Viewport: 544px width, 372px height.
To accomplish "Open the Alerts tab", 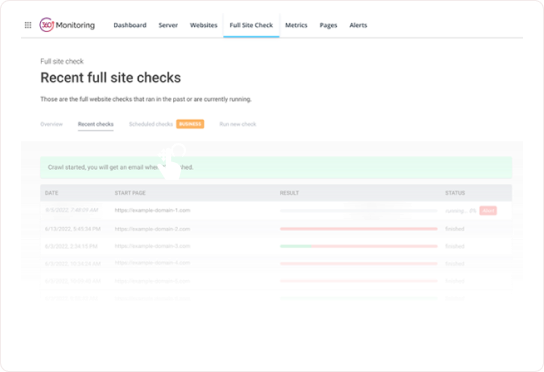I will (x=358, y=25).
